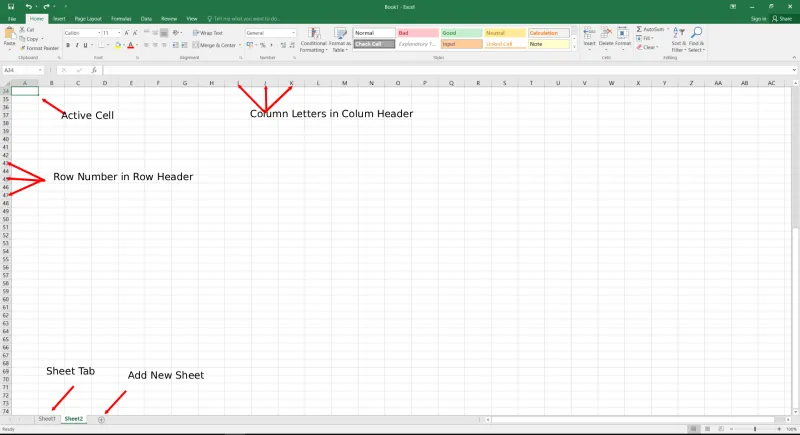The height and width of the screenshot is (435, 800).
Task: Apply font color with the red A icon
Action: 131,45
